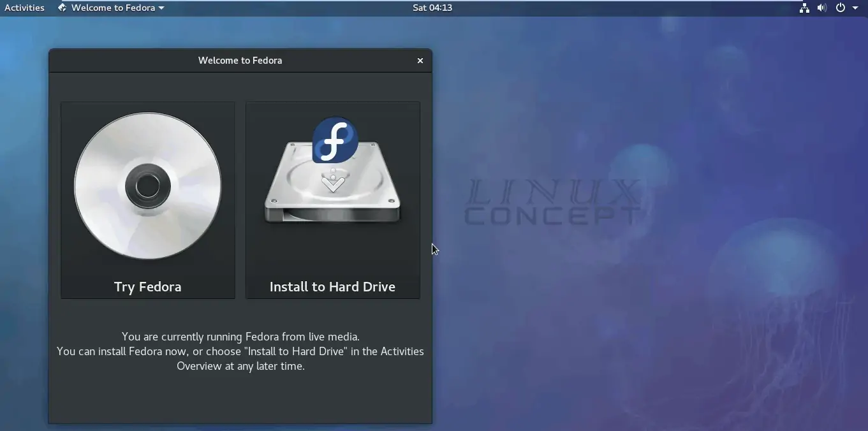Open the Welcome to Fedora app menu
Viewport: 868px width, 431px height.
(x=111, y=8)
